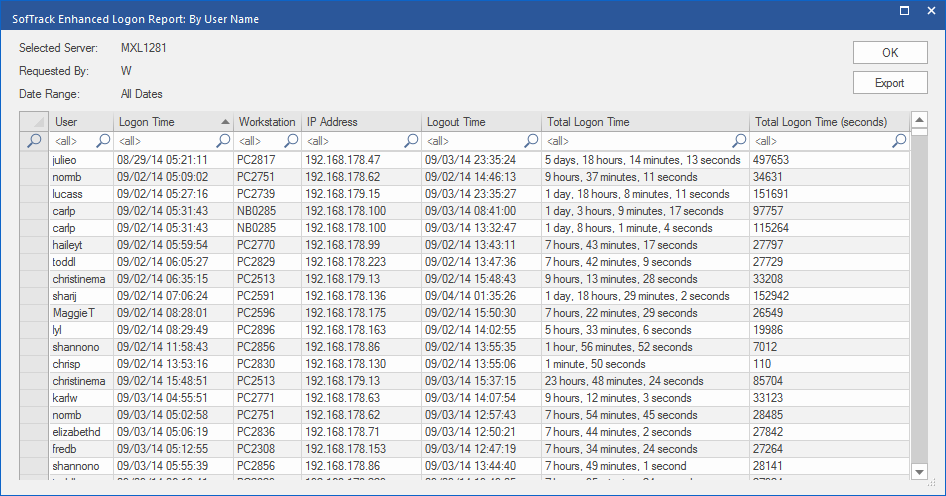Screen dimensions: 946x496
Task: Export the logon report
Action: pos(889,83)
